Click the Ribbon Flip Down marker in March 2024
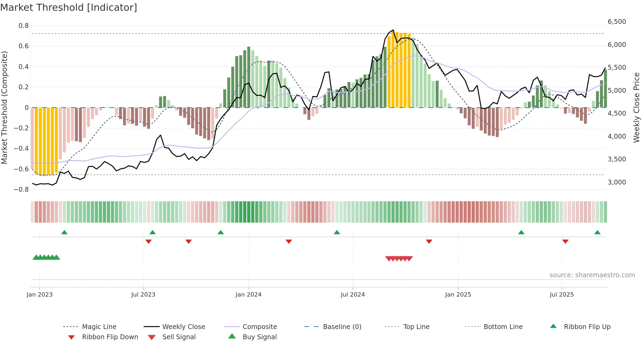Image resolution: width=644 pixels, height=362 pixels. pos(289,242)
